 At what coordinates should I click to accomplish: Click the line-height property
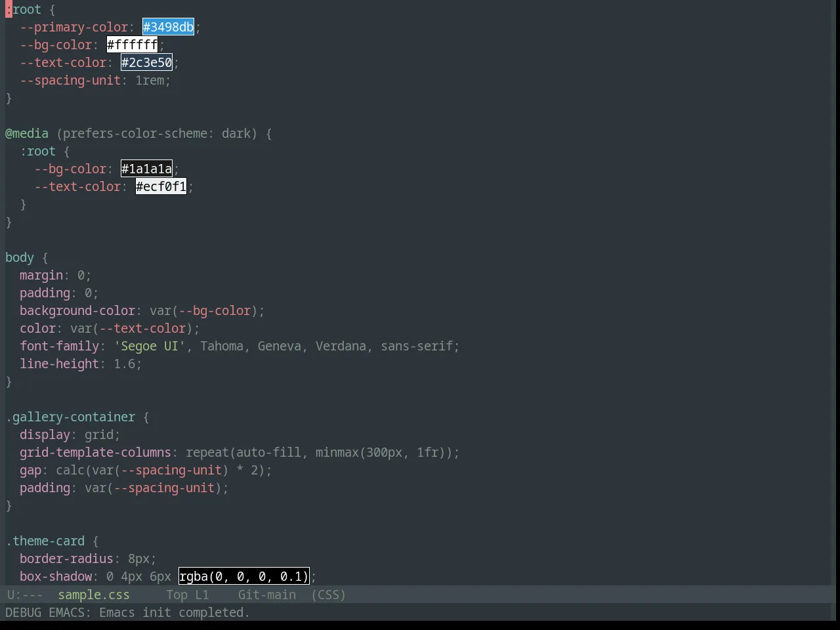point(59,364)
